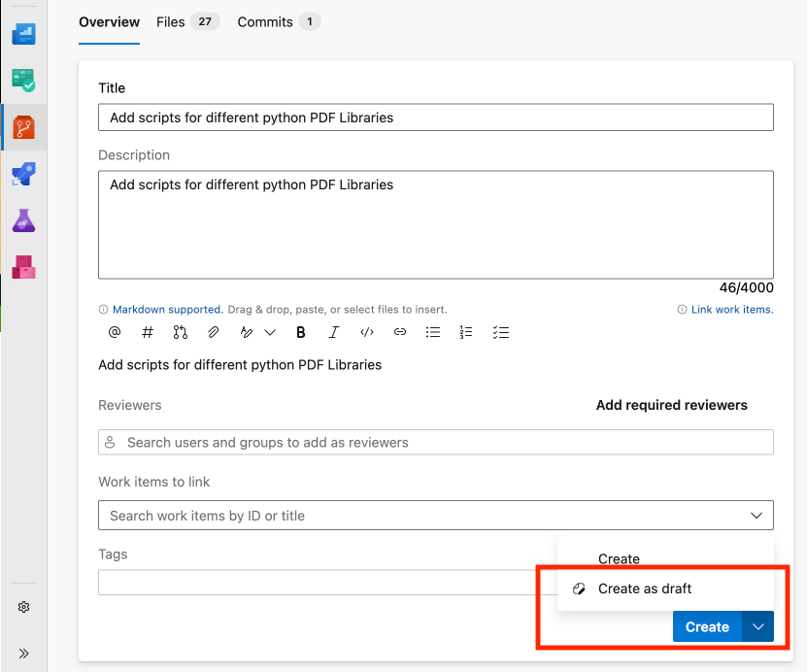Click the Title input field
This screenshot has width=807, height=672.
click(436, 118)
